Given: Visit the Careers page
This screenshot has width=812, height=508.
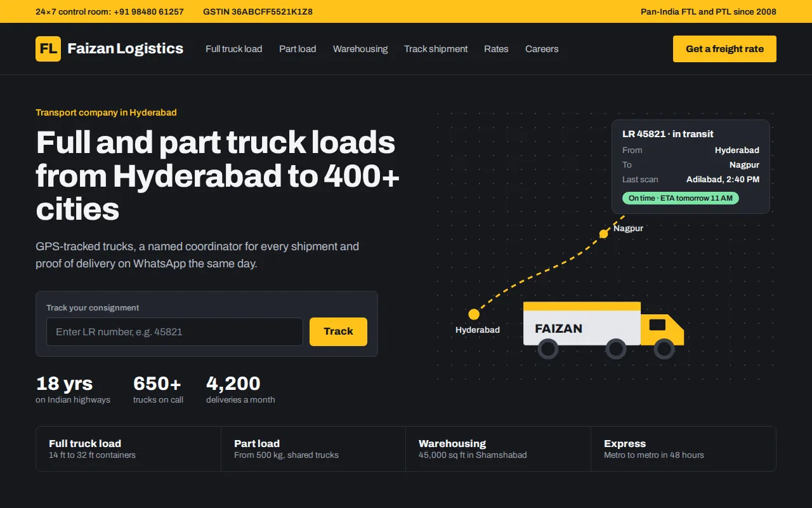Looking at the screenshot, I should [542, 49].
